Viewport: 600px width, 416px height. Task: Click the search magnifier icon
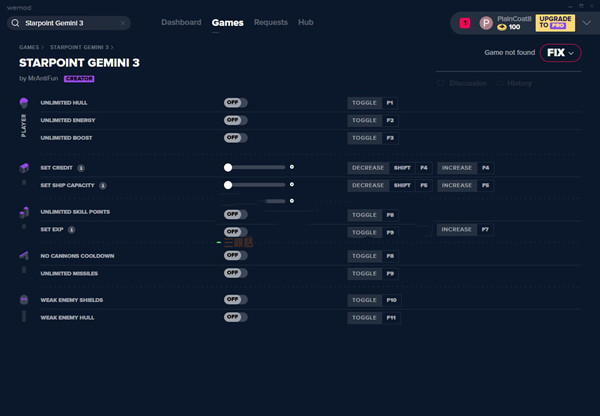point(15,23)
